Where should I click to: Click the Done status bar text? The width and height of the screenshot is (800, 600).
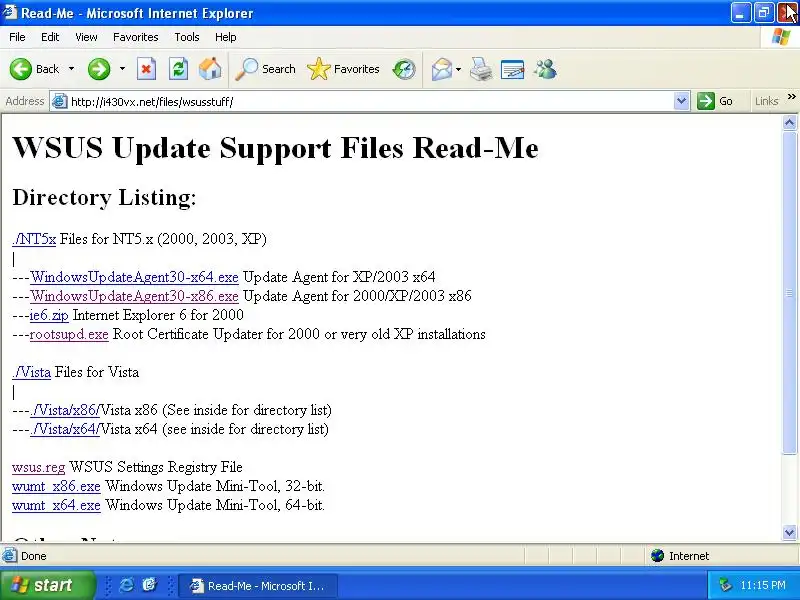[x=34, y=556]
